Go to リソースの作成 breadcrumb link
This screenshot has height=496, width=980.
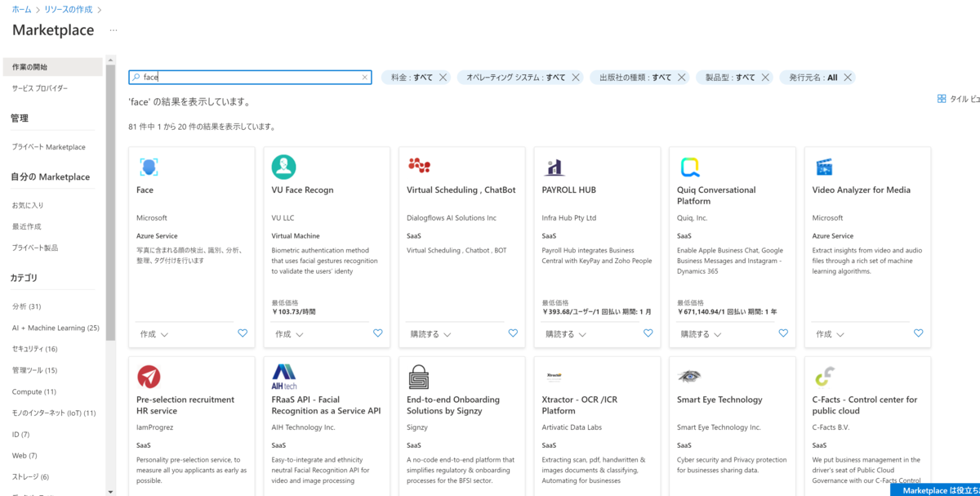[x=69, y=10]
